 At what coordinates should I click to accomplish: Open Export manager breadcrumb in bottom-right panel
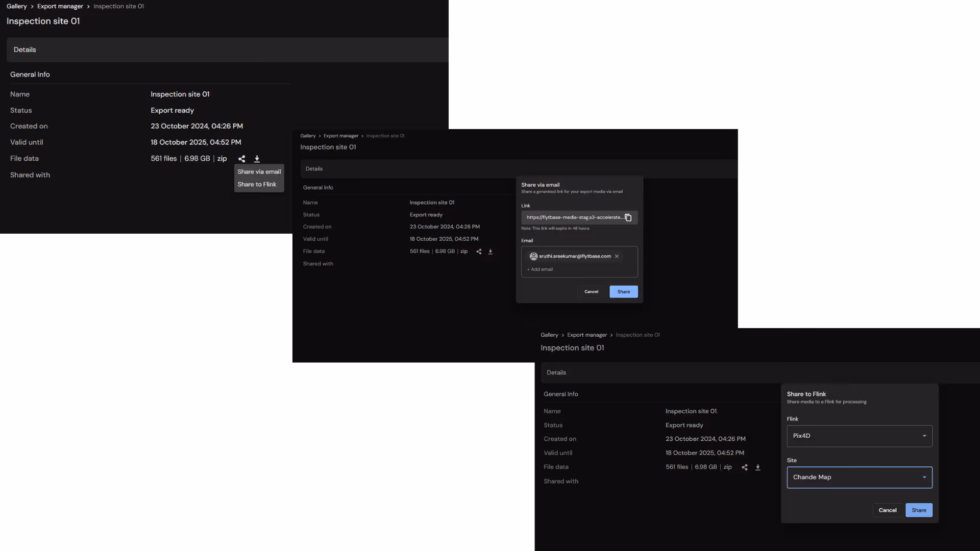point(586,335)
